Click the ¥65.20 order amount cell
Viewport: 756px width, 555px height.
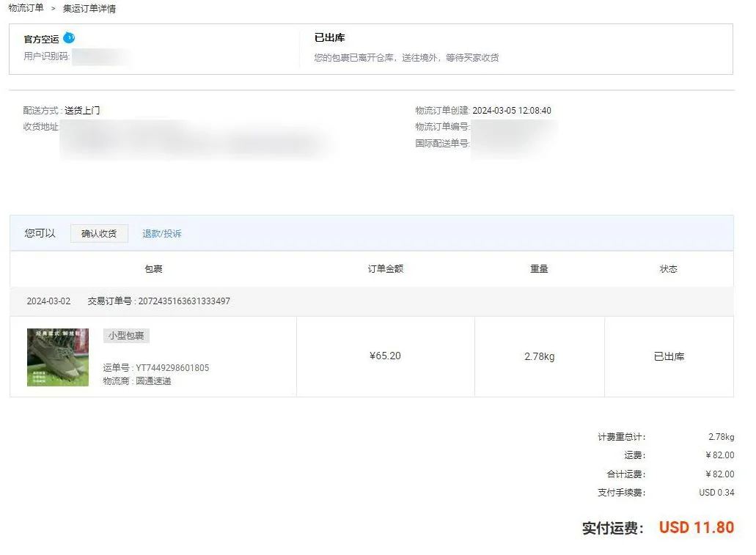(385, 356)
